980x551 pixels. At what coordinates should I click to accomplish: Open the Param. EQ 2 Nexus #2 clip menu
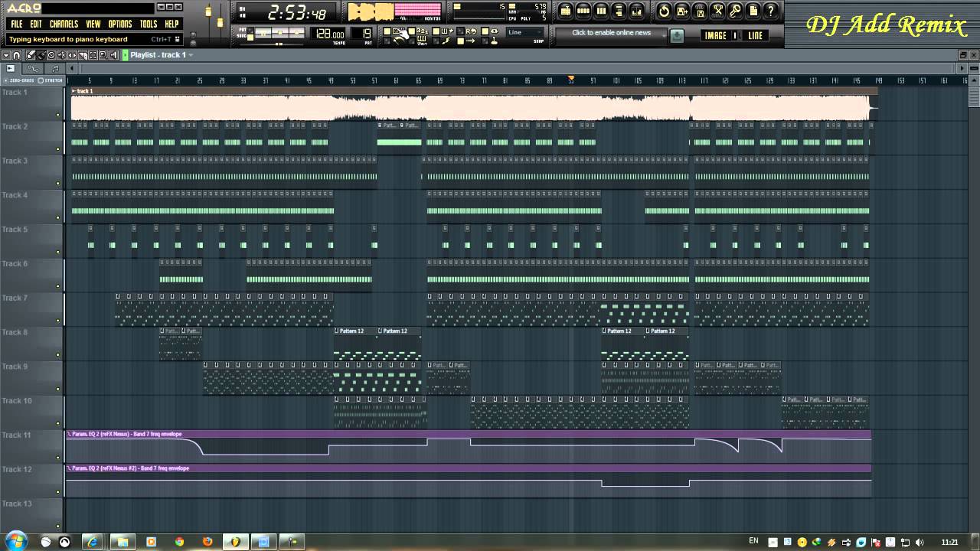(69, 468)
